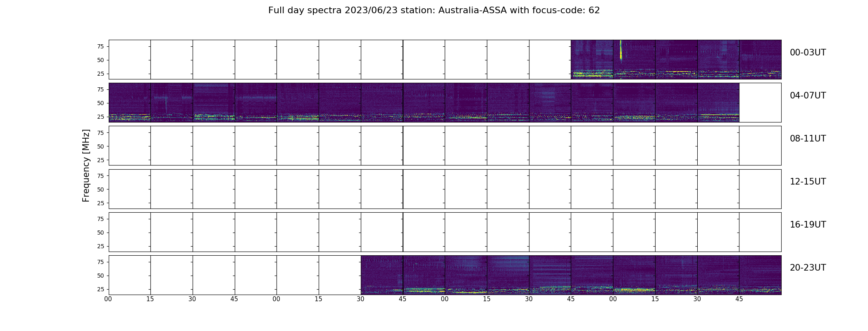This screenshot has width=868, height=331.
Task: Click the first colored tile of the 20-23UT row
Action: [x=382, y=275]
